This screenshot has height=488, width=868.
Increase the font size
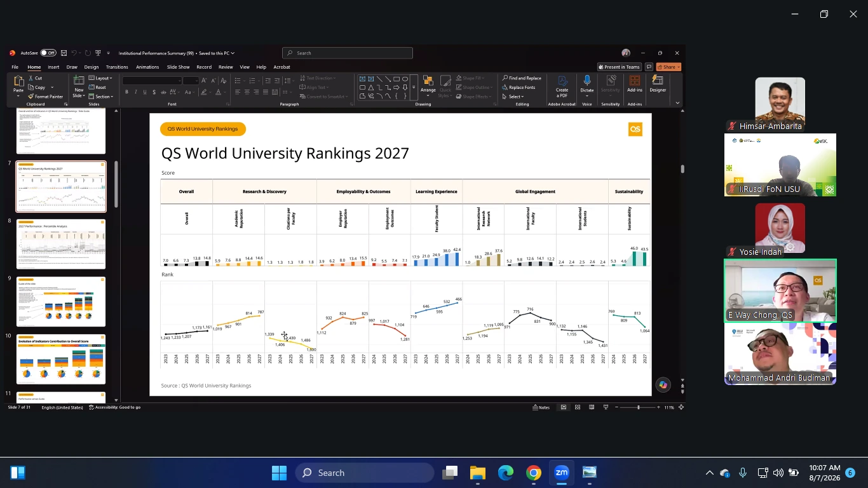pos(204,81)
